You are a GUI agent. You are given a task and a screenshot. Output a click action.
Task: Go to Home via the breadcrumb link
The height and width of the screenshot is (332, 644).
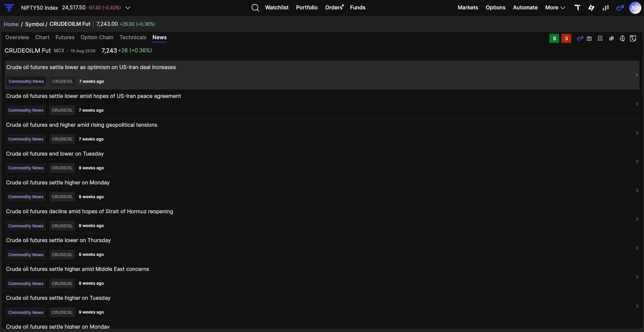point(11,24)
